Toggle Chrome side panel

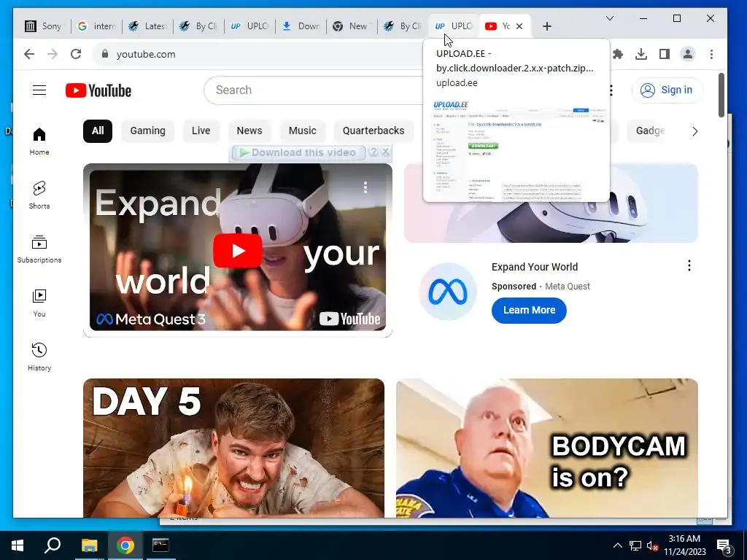(x=665, y=54)
